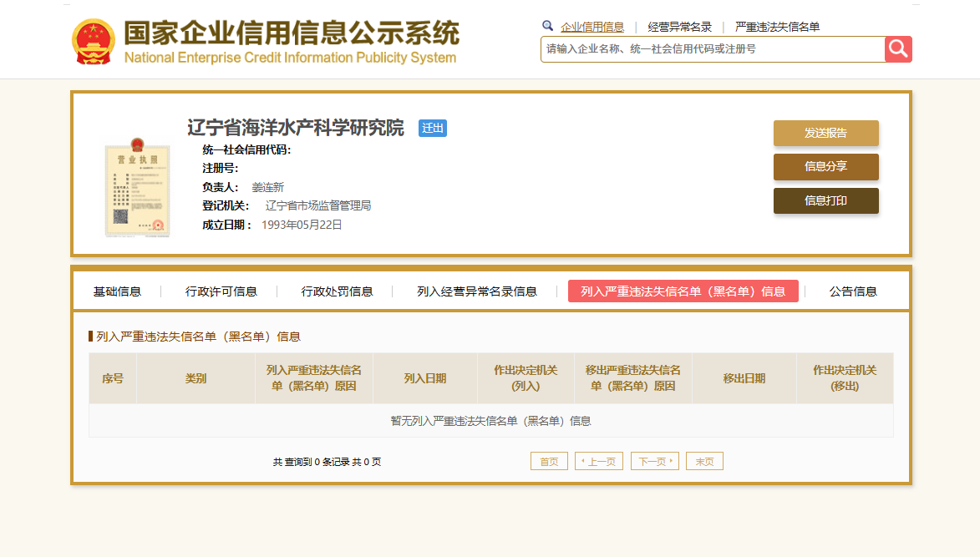This screenshot has width=980, height=557.
Task: Click the 发送报告 button
Action: [x=825, y=133]
